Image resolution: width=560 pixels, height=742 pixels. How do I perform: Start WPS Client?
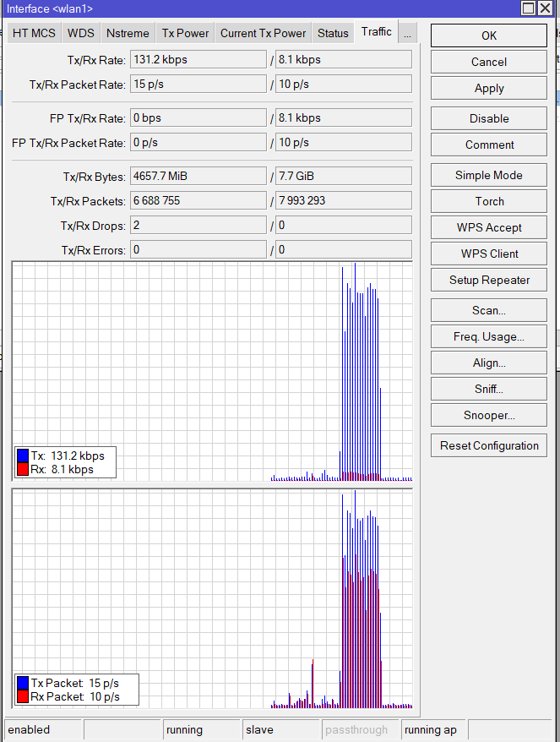pos(489,254)
